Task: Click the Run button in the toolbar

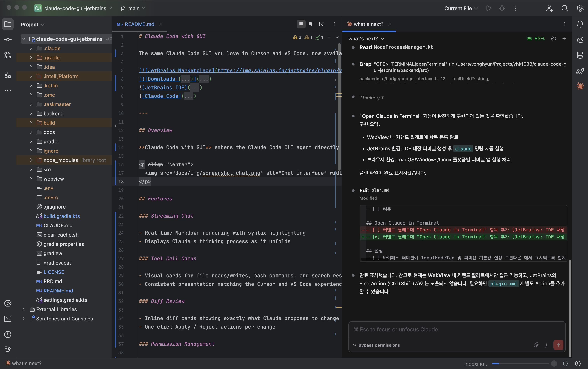Action: (x=489, y=8)
